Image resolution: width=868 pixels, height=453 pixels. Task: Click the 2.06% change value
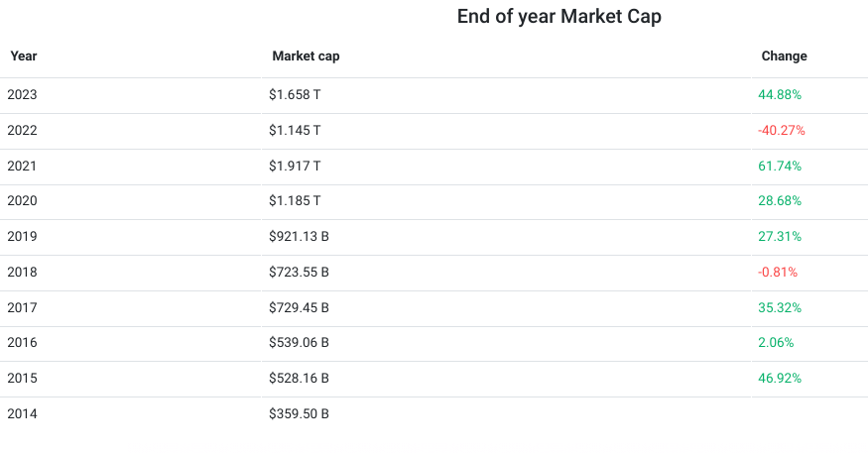click(776, 343)
